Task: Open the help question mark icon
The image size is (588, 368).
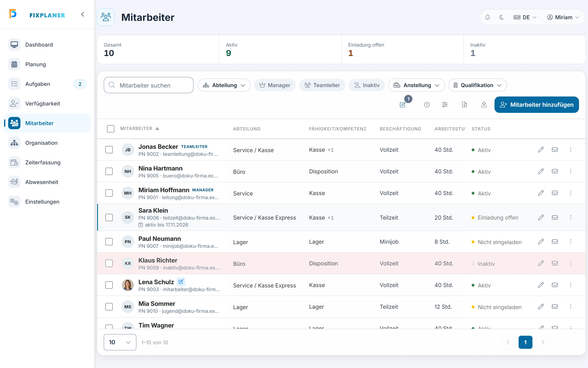Action: pos(427,105)
